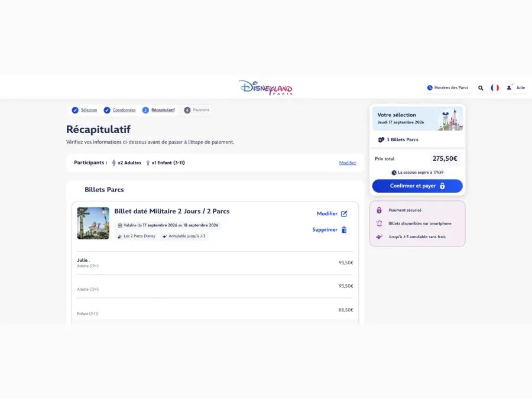
Task: Select the Récapitulatif step
Action: pyautogui.click(x=163, y=110)
